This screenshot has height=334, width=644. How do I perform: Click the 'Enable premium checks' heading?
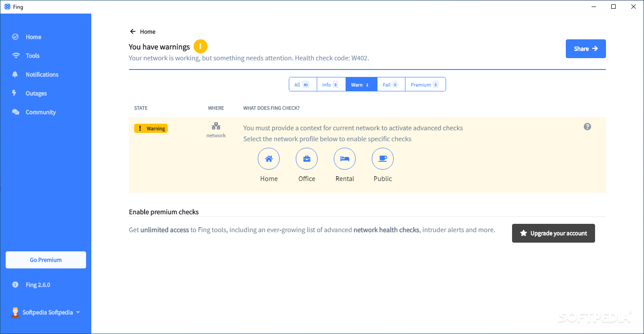164,212
